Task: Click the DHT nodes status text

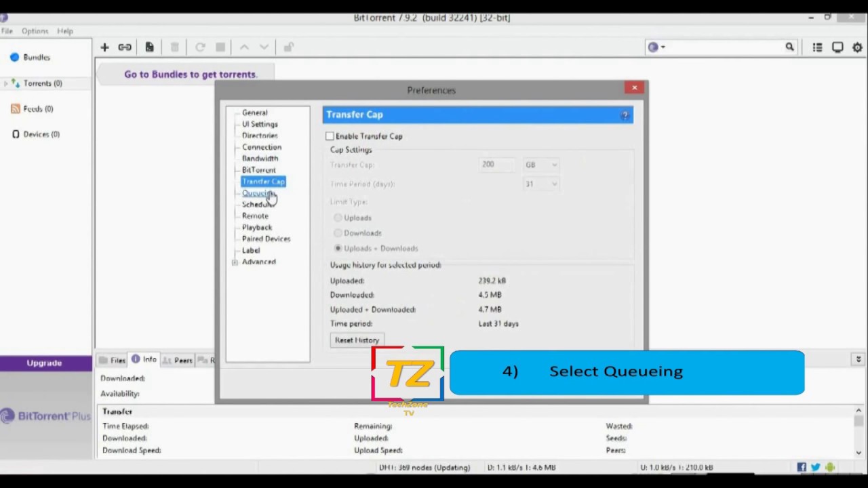Action: click(425, 468)
